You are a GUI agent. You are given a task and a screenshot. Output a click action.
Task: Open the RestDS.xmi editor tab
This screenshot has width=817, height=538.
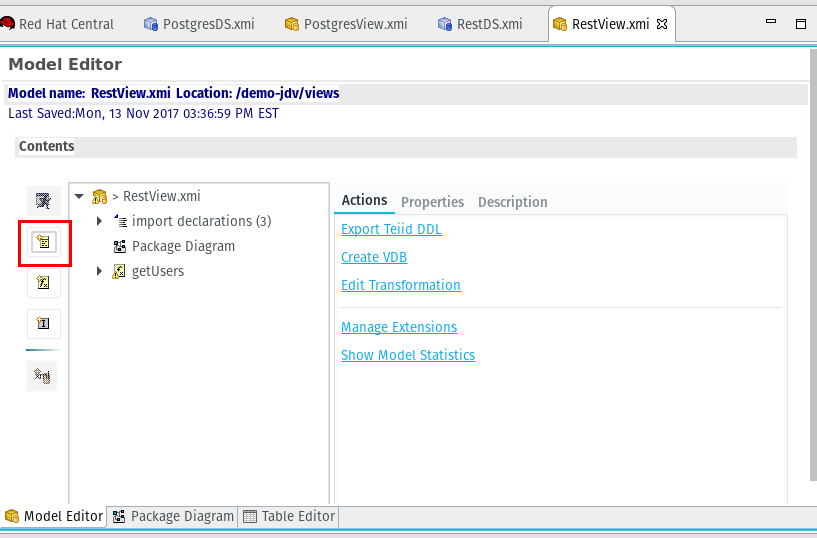pyautogui.click(x=480, y=24)
